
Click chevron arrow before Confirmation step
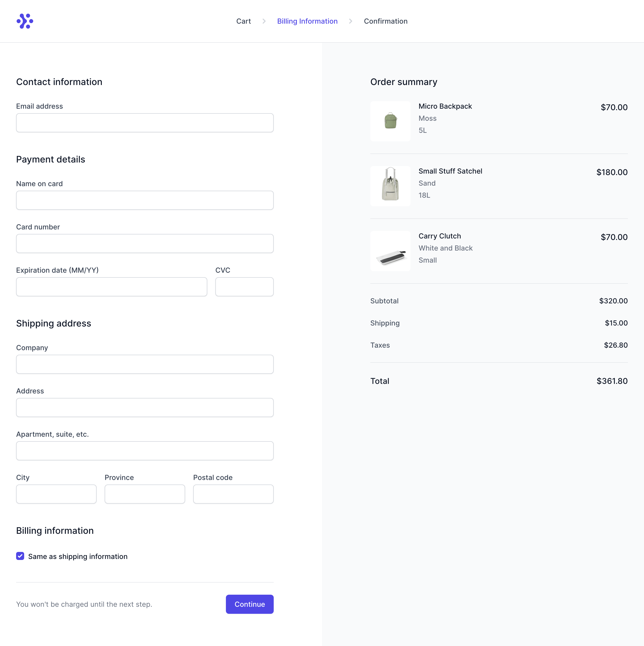(350, 21)
